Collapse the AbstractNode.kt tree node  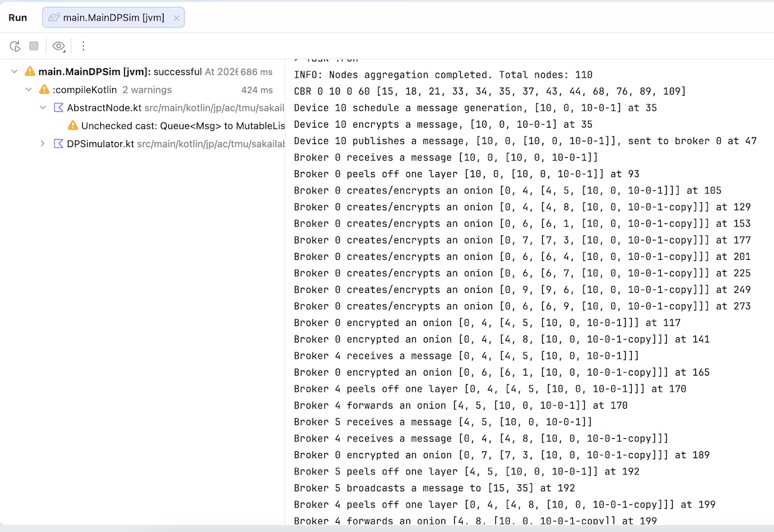[x=43, y=108]
